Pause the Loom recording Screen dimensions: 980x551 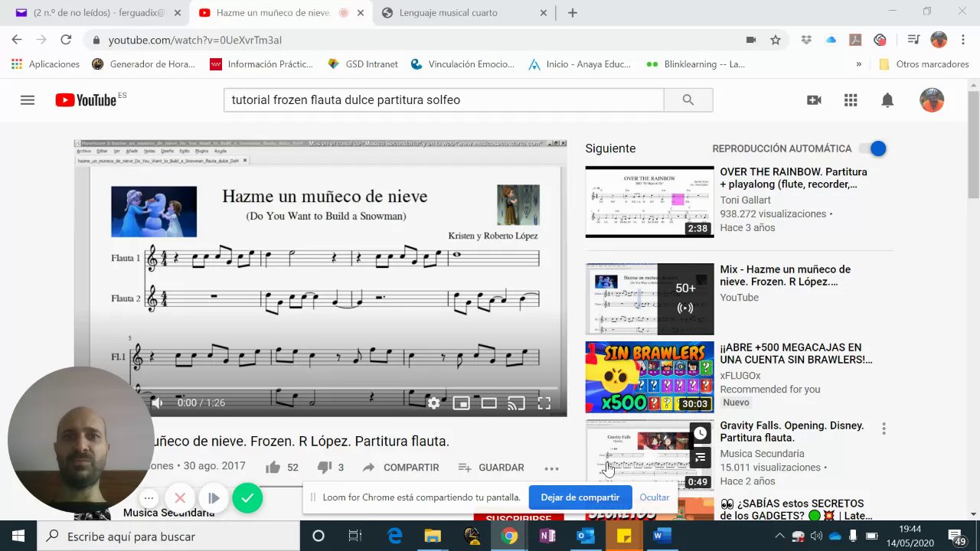point(214,498)
